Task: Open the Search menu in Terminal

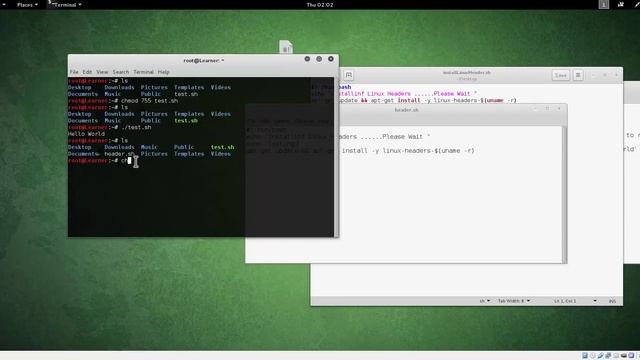Action: point(121,72)
